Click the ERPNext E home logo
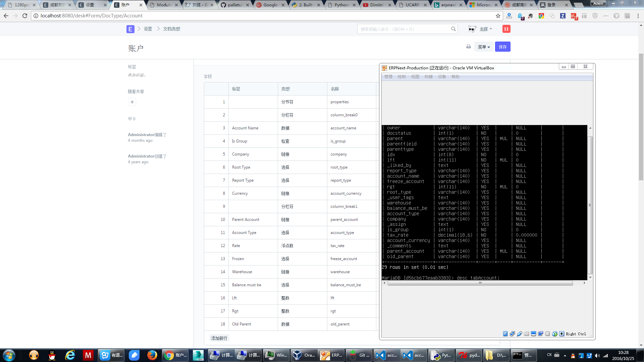Screen dimensions: 644x362 (x=130, y=29)
